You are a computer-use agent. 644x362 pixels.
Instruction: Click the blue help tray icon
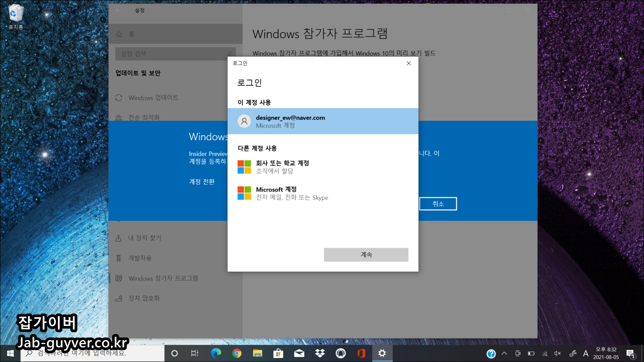point(491,354)
